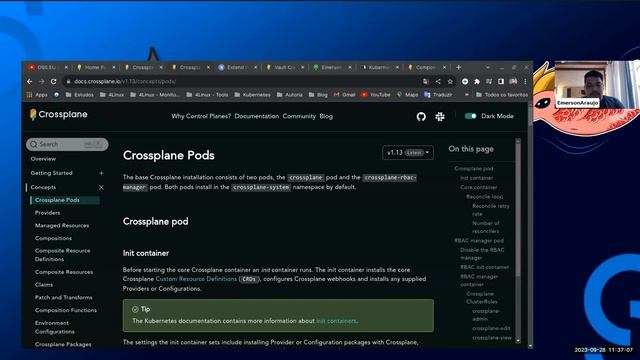Open Compositions in the sidebar
The height and width of the screenshot is (360, 640).
(53, 238)
